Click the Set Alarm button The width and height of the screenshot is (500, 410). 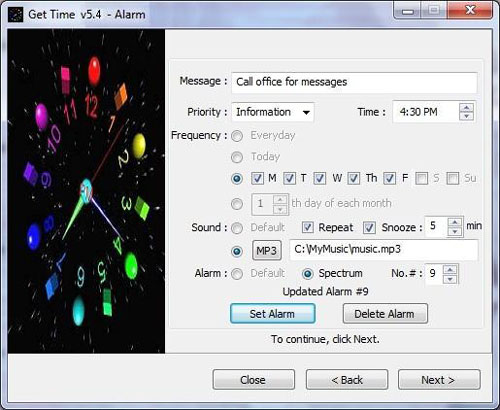pyautogui.click(x=273, y=314)
